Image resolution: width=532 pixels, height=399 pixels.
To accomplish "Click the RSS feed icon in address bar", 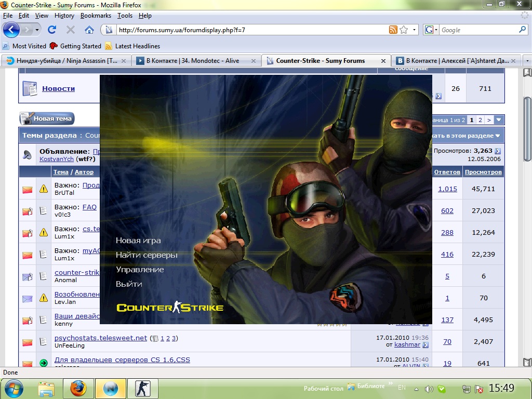I will (393, 30).
